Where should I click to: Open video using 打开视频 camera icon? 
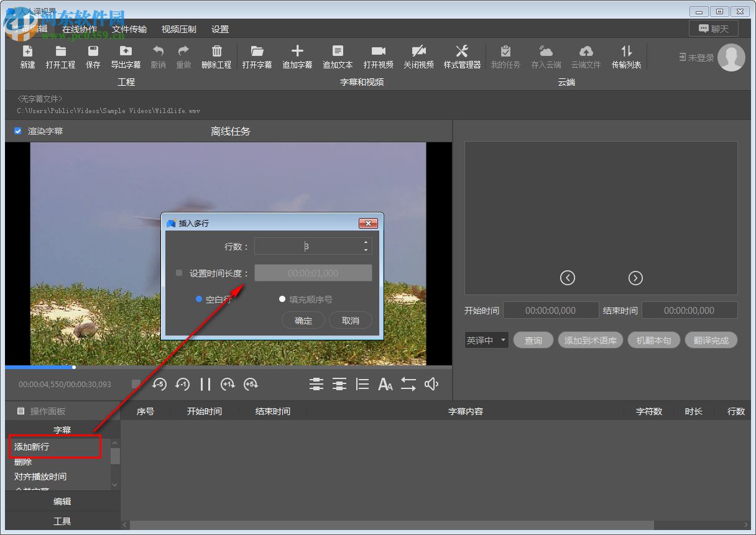coord(378,52)
